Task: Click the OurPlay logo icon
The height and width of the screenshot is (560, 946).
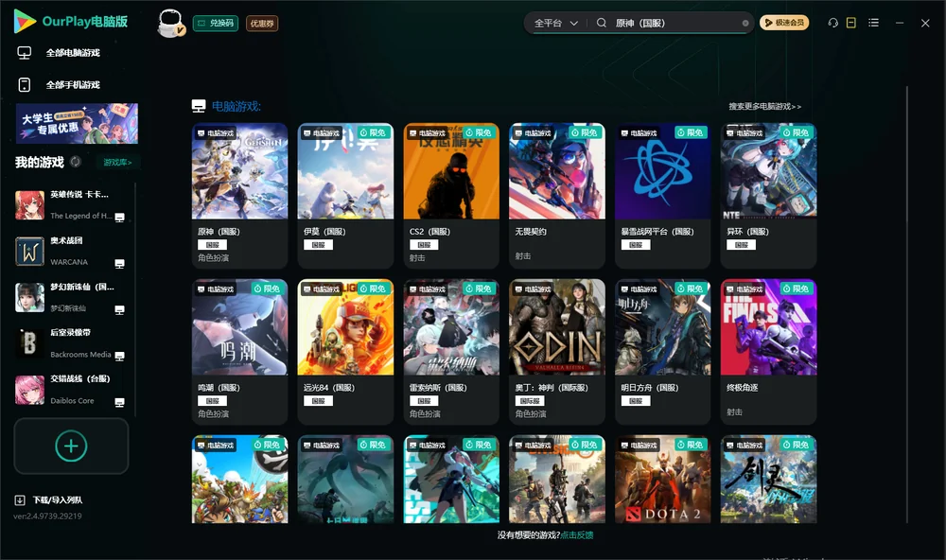Action: [x=25, y=21]
